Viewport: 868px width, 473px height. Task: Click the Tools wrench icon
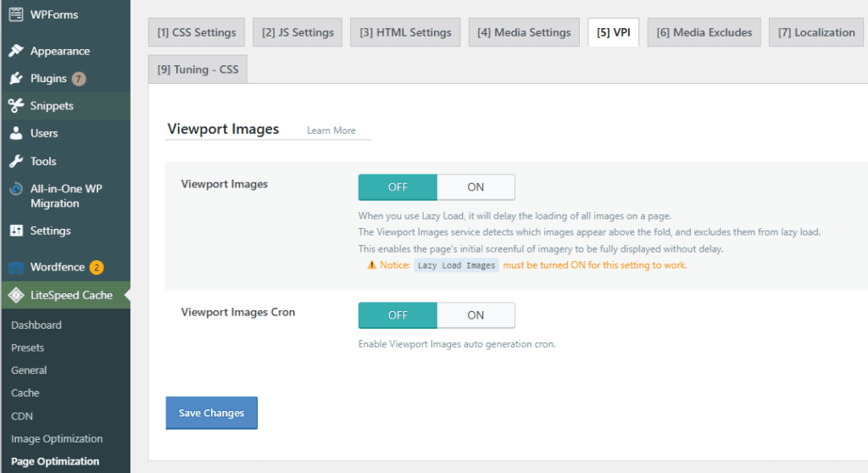16,161
